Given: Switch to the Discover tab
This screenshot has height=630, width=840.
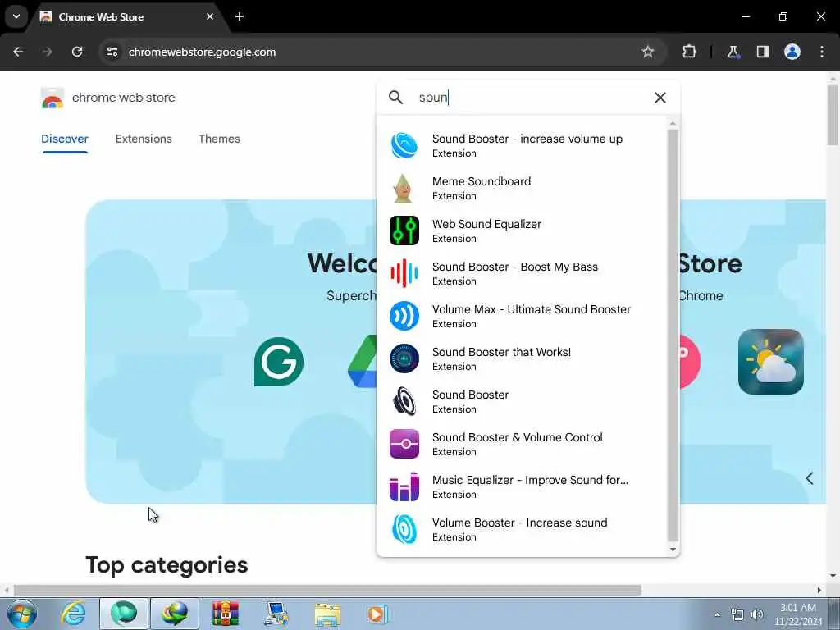Looking at the screenshot, I should tap(64, 139).
